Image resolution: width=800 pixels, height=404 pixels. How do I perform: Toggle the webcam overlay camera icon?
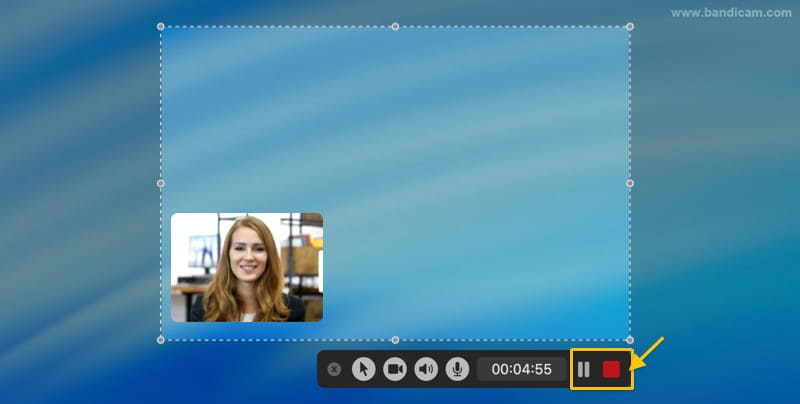[395, 369]
